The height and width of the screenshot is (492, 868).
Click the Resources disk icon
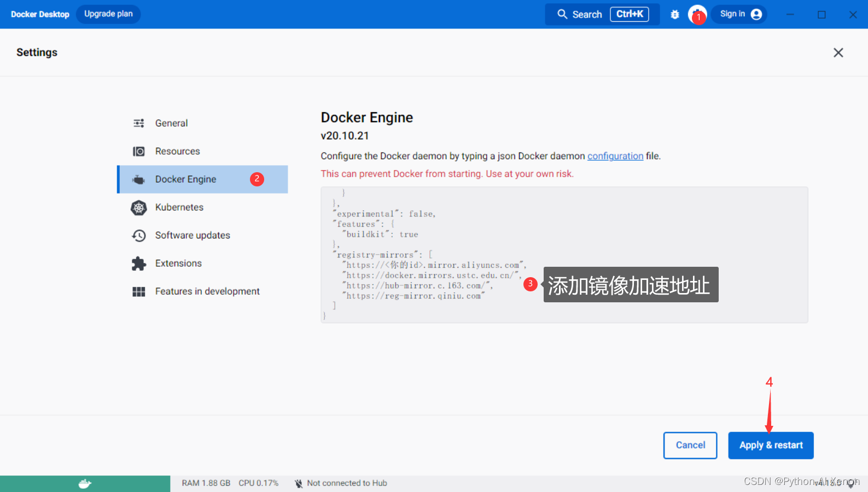pos(139,151)
